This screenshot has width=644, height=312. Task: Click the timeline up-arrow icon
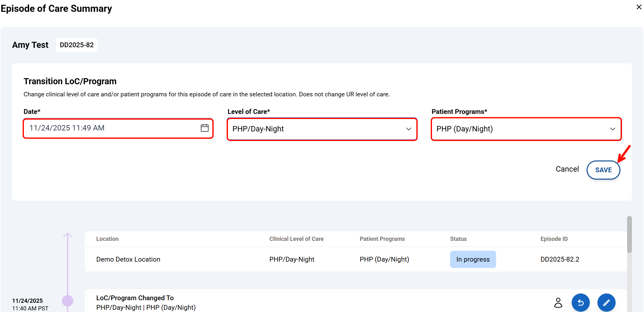pos(68,236)
